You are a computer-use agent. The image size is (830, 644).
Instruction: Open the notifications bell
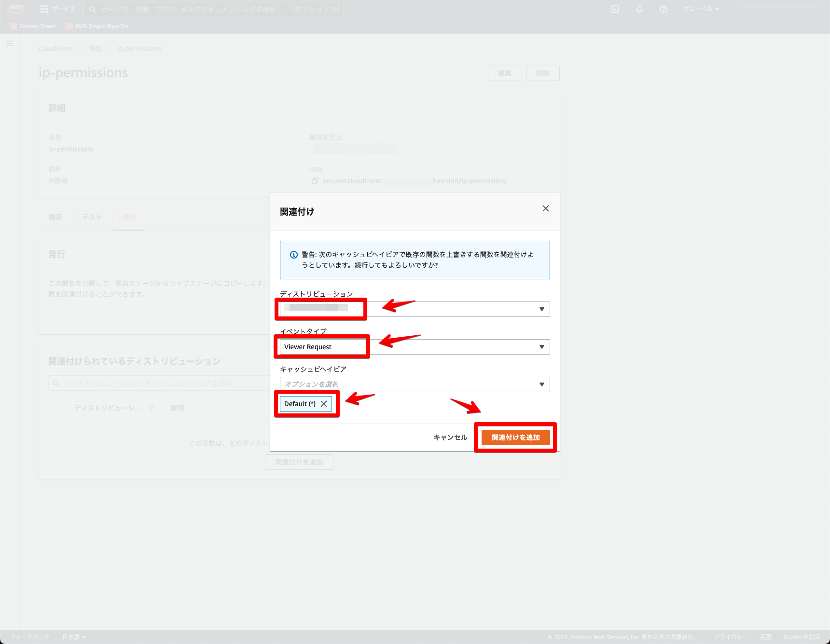[x=639, y=9]
